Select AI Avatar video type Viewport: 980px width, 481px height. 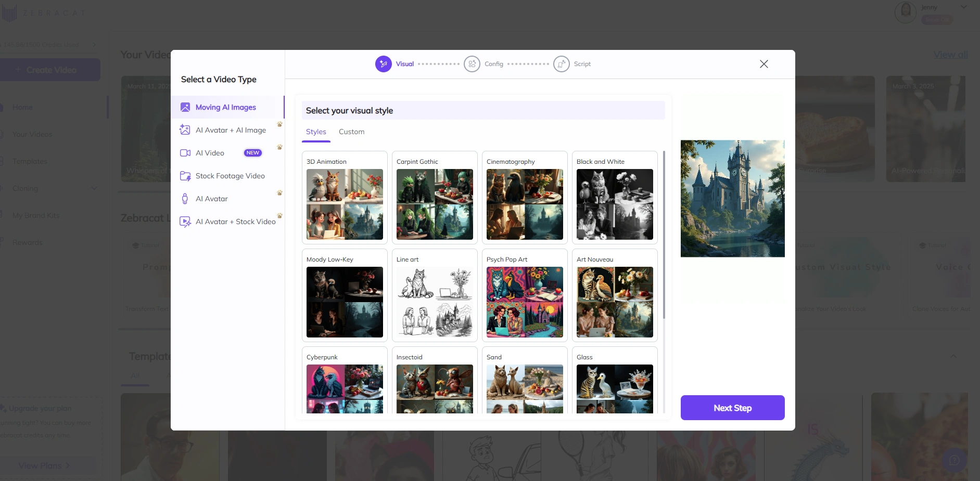pos(227,199)
